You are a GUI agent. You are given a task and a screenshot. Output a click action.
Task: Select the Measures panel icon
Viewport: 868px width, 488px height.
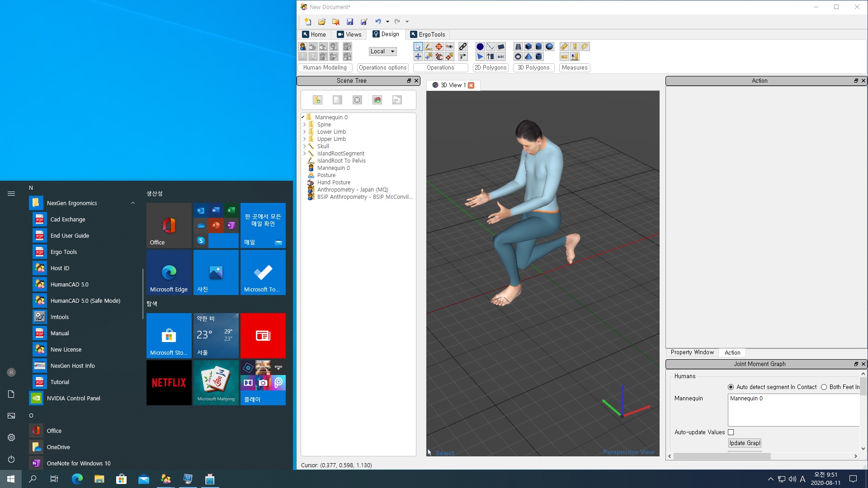574,67
